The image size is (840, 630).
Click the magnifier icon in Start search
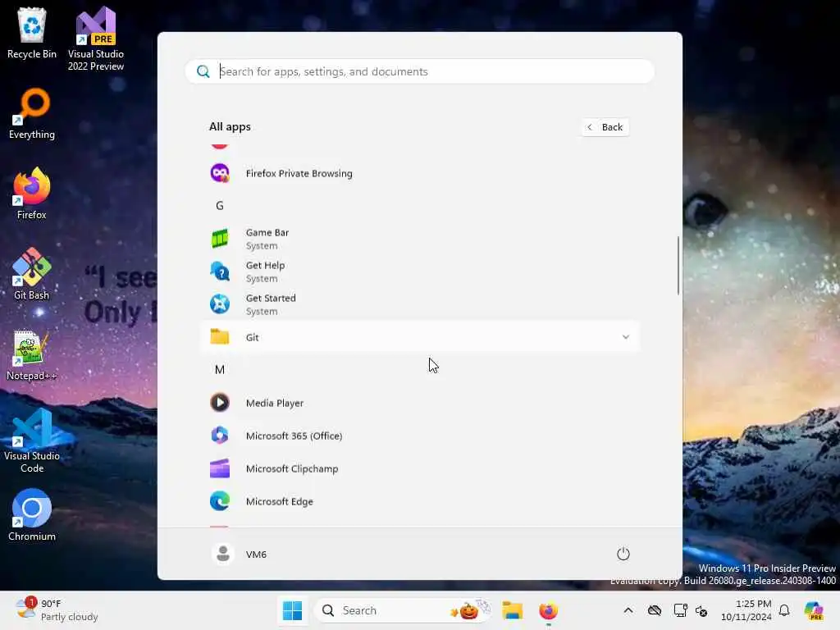(x=203, y=71)
